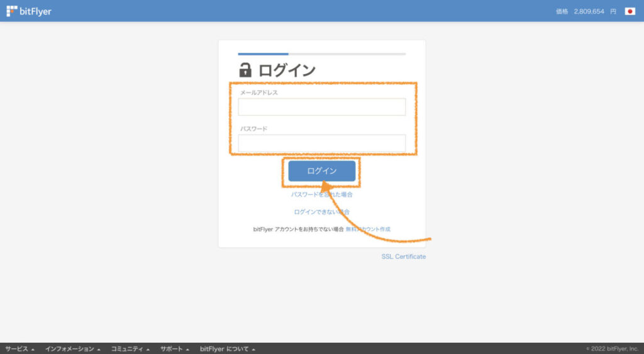Click the © 2022 bitFlyer, Inc. copyright text

[x=611, y=349]
